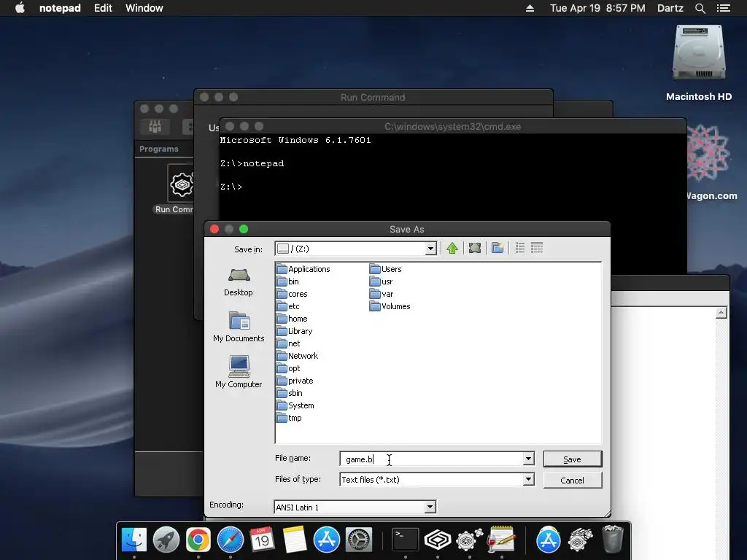Image resolution: width=747 pixels, height=560 pixels.
Task: Open Trash in the dock
Action: click(x=612, y=540)
